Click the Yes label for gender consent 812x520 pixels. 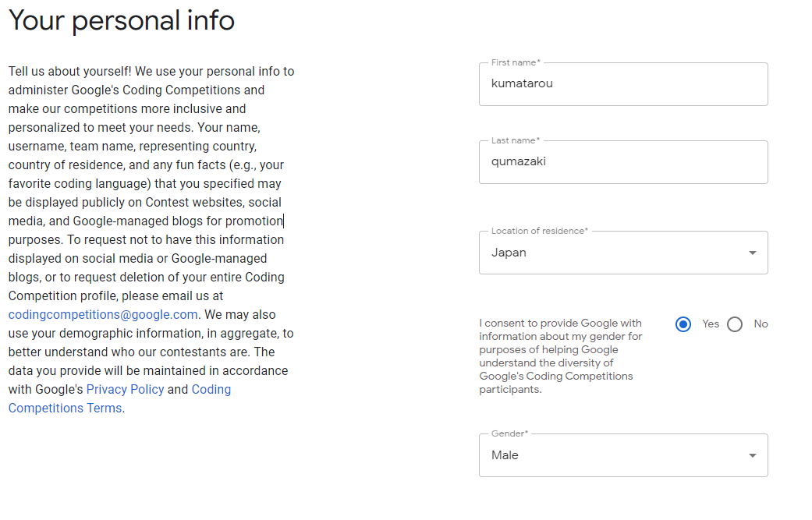[711, 324]
